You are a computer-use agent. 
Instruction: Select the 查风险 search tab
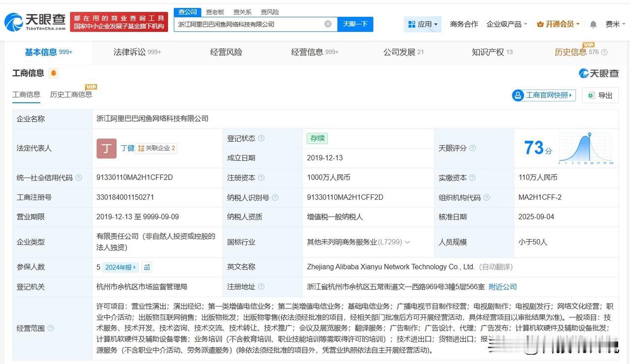(270, 12)
